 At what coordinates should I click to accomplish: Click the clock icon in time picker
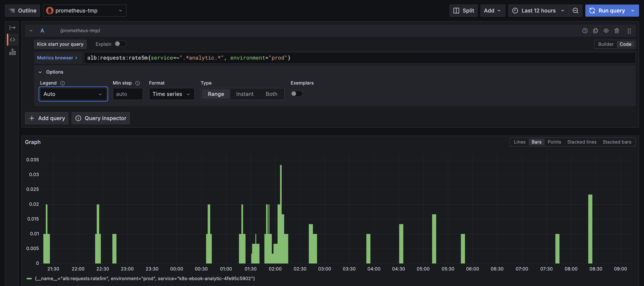pyautogui.click(x=515, y=11)
